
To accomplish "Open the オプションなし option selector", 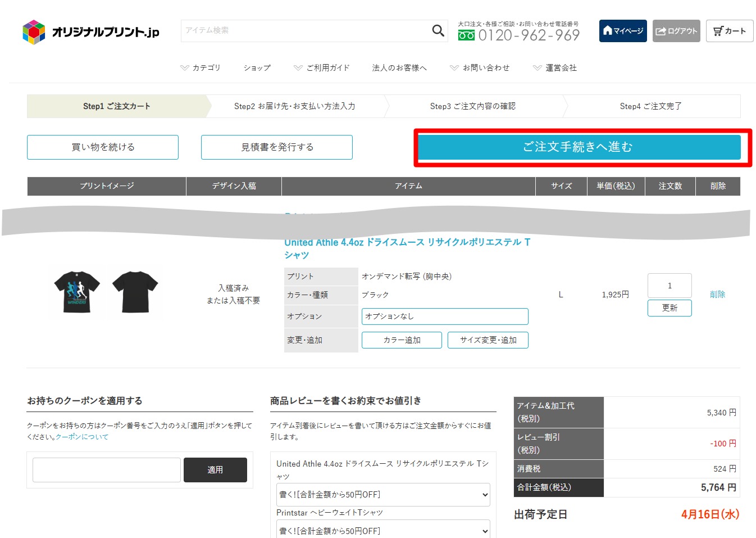I will click(445, 317).
